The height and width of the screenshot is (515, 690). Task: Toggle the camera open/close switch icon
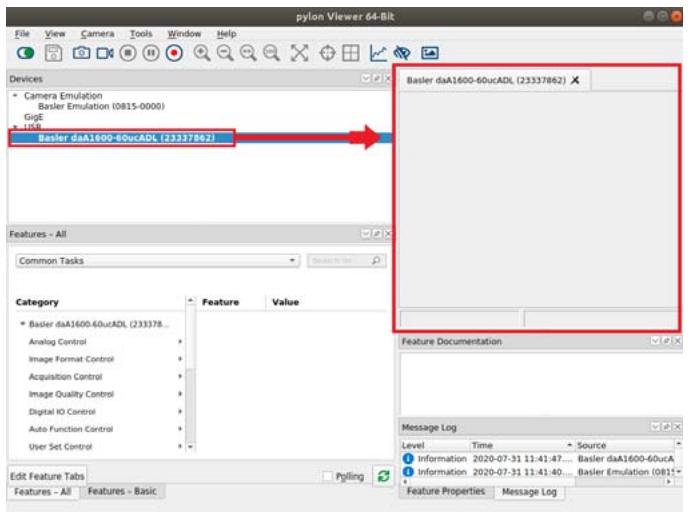click(x=25, y=53)
